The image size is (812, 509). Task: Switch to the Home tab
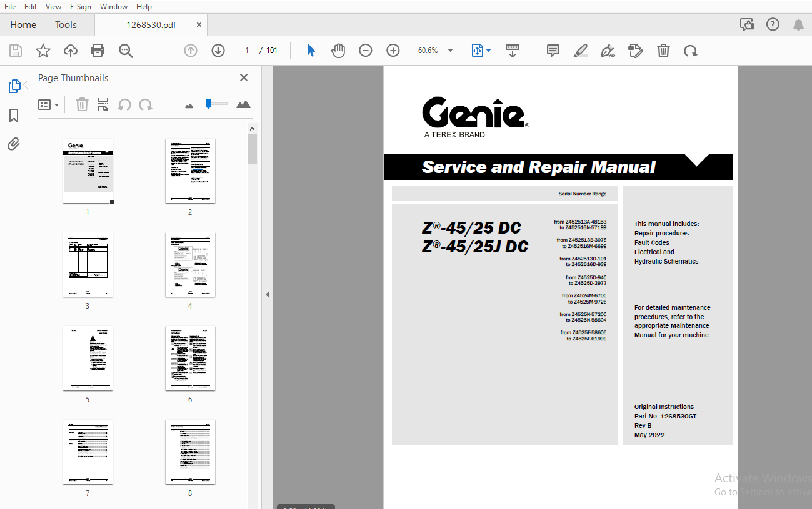(23, 25)
